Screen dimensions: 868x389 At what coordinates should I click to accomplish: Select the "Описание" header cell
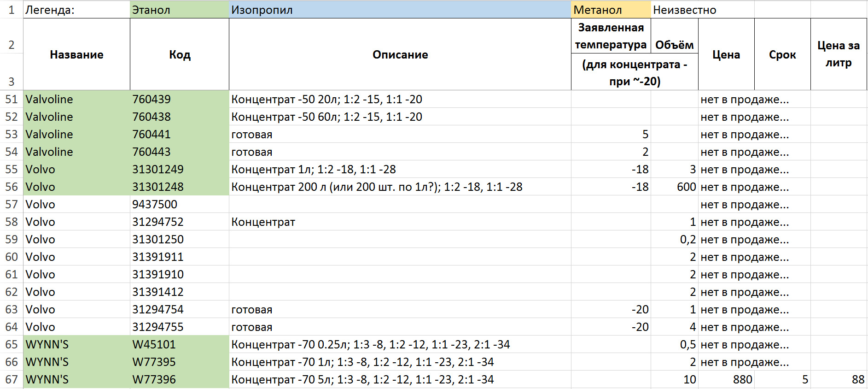tap(400, 54)
